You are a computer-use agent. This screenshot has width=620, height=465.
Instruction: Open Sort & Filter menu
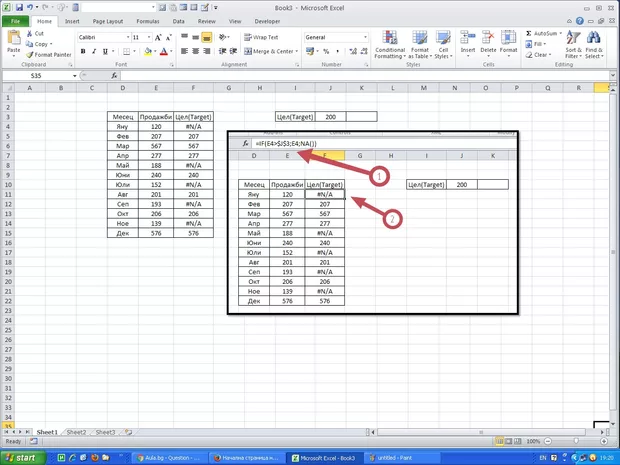pyautogui.click(x=573, y=45)
